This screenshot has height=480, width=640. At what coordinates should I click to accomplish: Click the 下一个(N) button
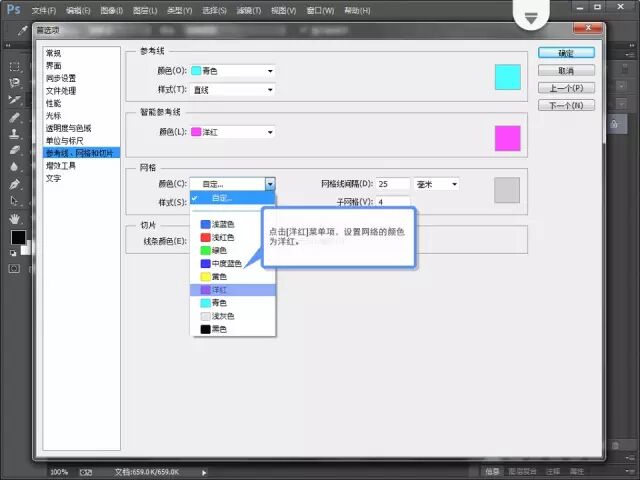coord(566,105)
